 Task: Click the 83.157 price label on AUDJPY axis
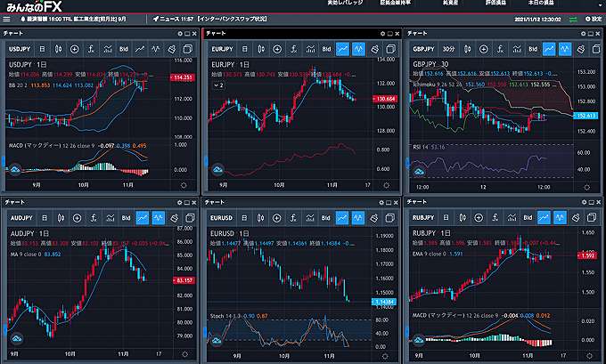tap(184, 280)
